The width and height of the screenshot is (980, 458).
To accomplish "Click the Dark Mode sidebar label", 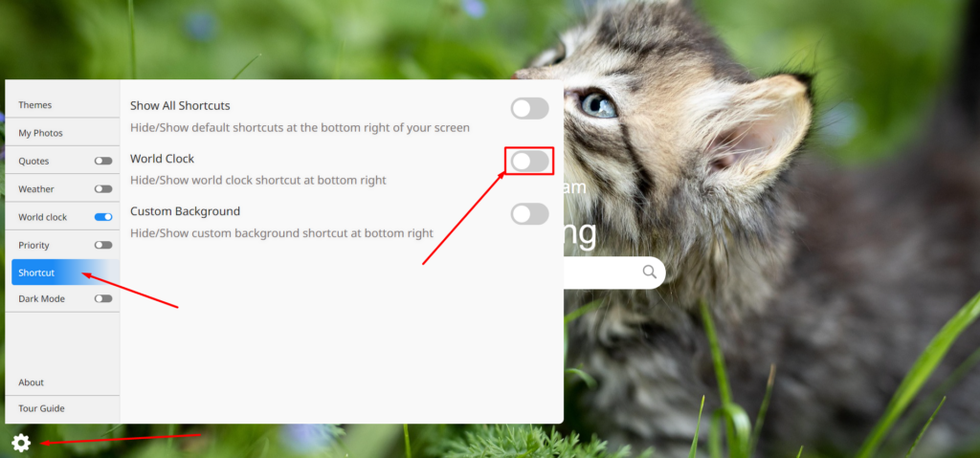I will pos(41,298).
